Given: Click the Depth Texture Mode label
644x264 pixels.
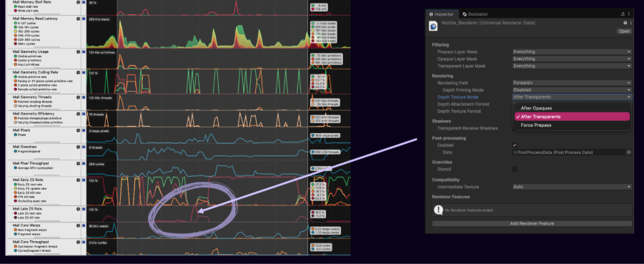Looking at the screenshot, I should [458, 97].
